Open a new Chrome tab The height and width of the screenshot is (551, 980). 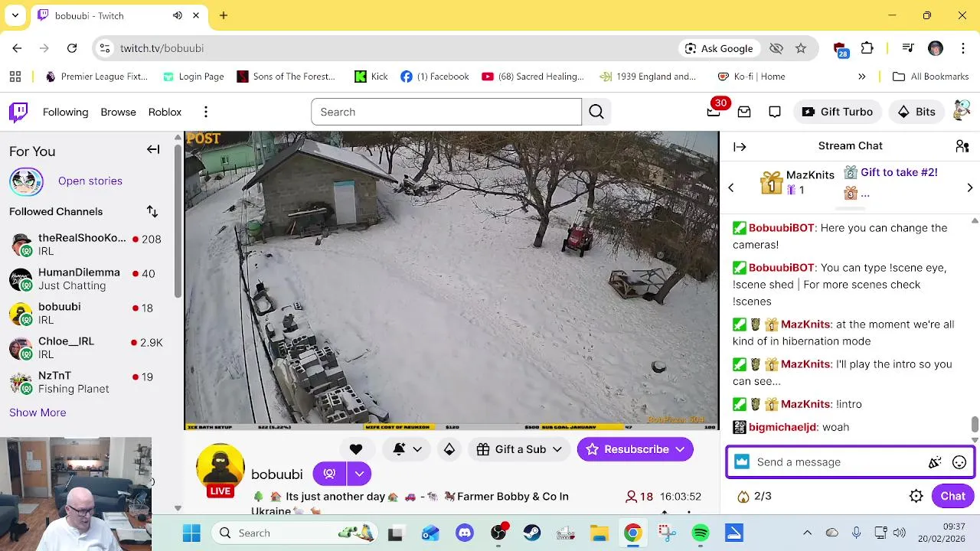pyautogui.click(x=224, y=15)
